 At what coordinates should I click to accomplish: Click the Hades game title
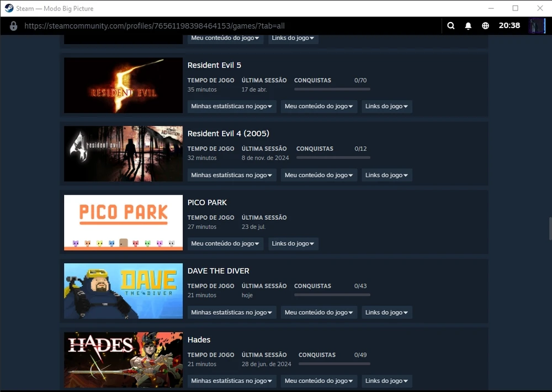[199, 340]
